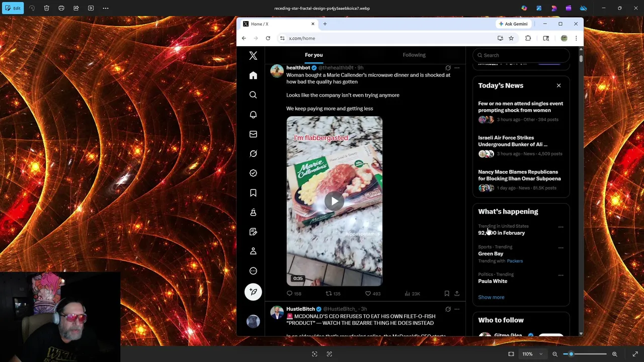Click the delete trash icon in Photos

tap(46, 8)
